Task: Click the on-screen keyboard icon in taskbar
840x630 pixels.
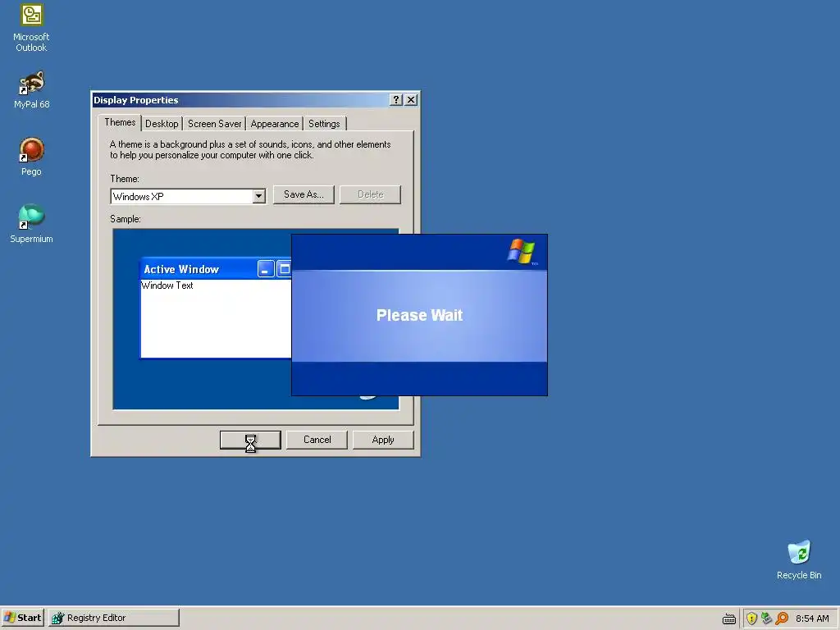Action: tap(729, 619)
